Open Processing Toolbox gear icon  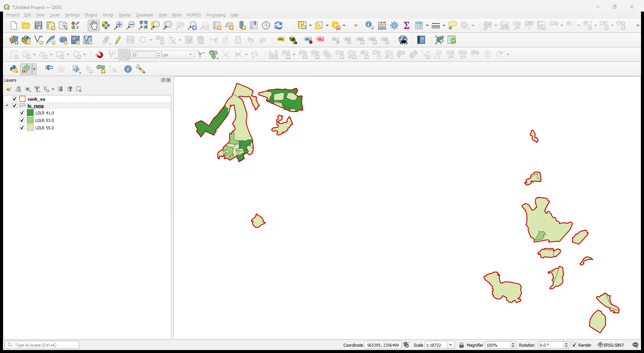point(394,25)
